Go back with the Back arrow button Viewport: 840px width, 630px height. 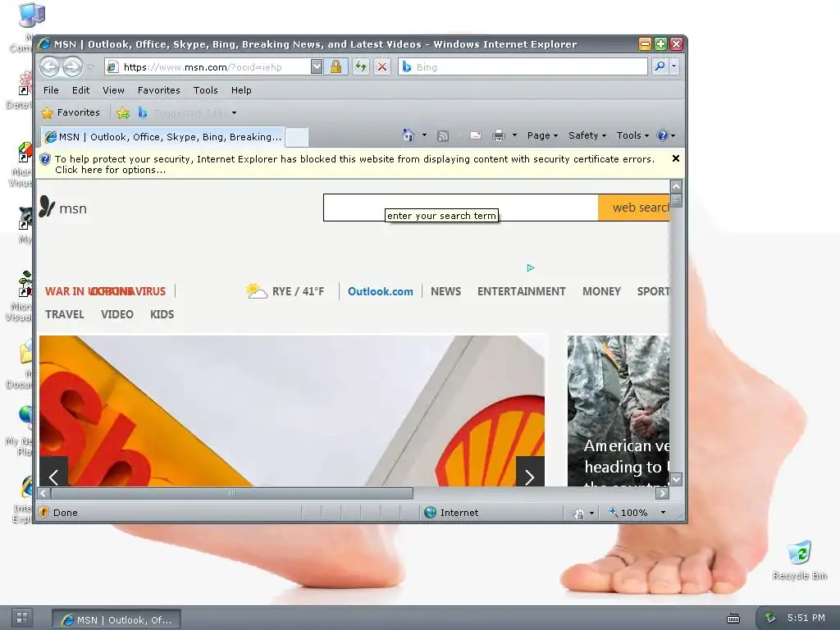pyautogui.click(x=50, y=67)
